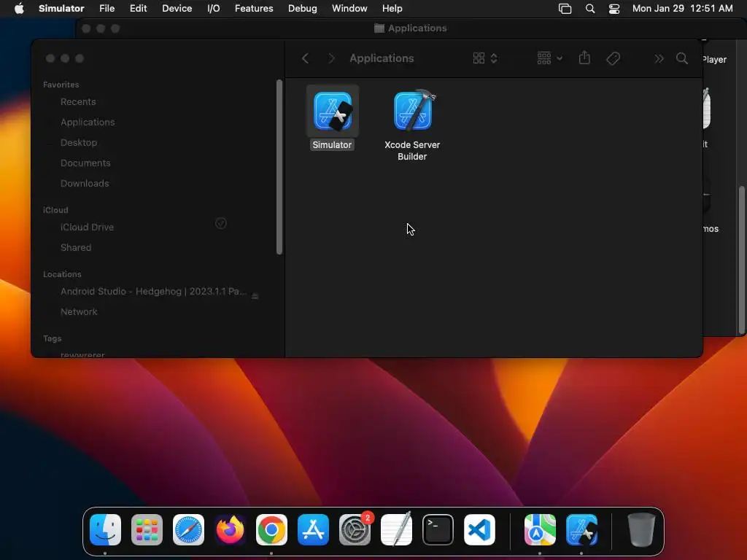Open the Help menu
747x560 pixels.
click(392, 9)
